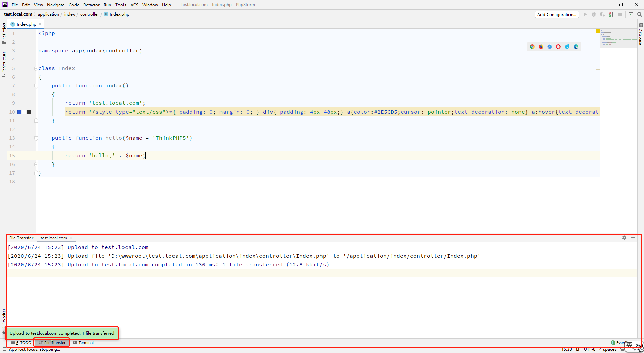Open the Run Anything console icon
Viewport: 644px width, 353px height.
(x=631, y=14)
